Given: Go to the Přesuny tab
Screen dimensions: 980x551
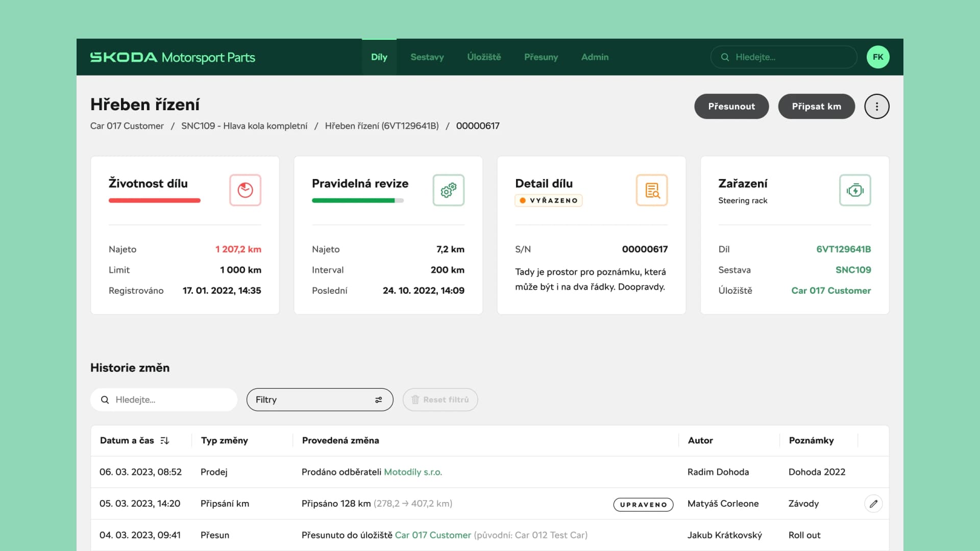Looking at the screenshot, I should (x=541, y=57).
